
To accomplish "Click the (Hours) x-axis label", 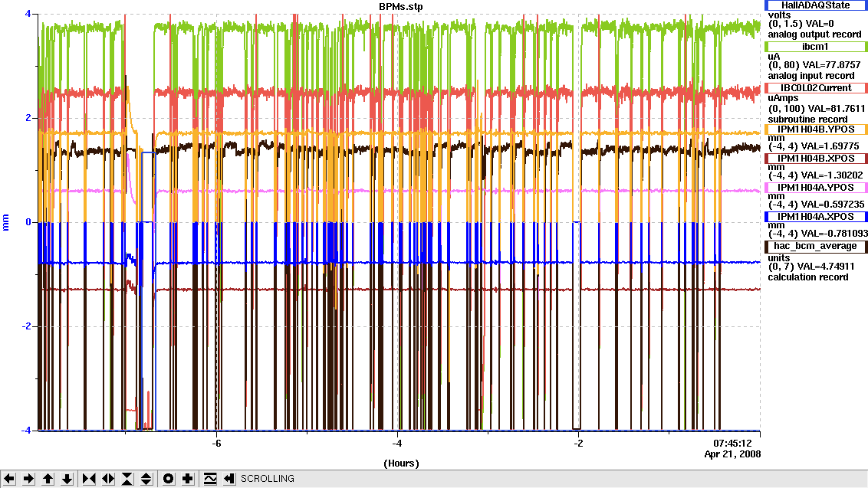I will click(401, 463).
